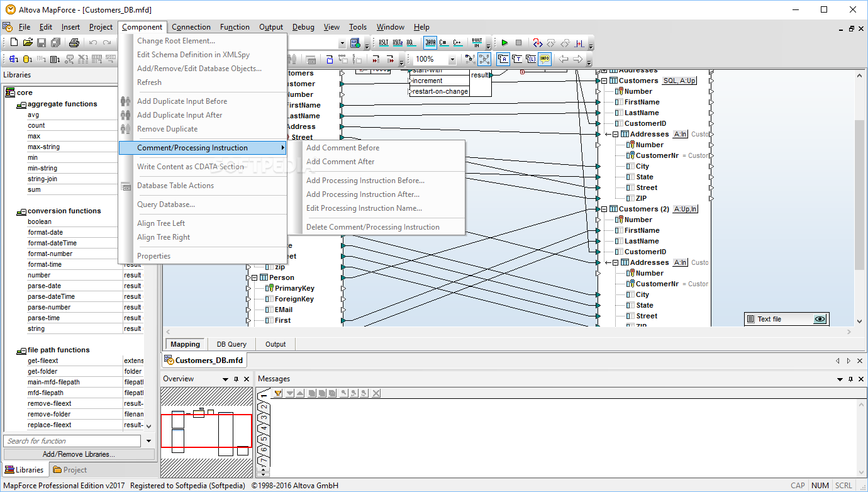868x492 pixels.
Task: Click A:Up,In button on Customers (2)
Action: tap(686, 209)
